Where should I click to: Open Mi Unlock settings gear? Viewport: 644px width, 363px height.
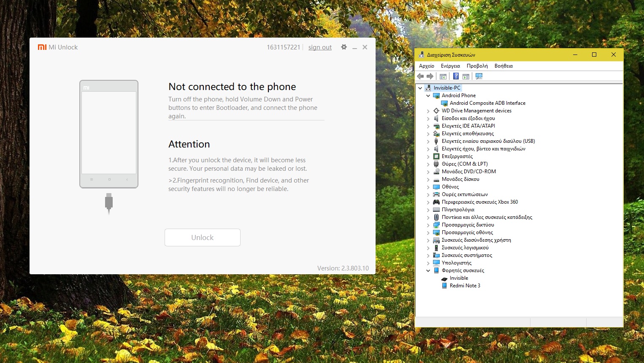[x=344, y=47]
